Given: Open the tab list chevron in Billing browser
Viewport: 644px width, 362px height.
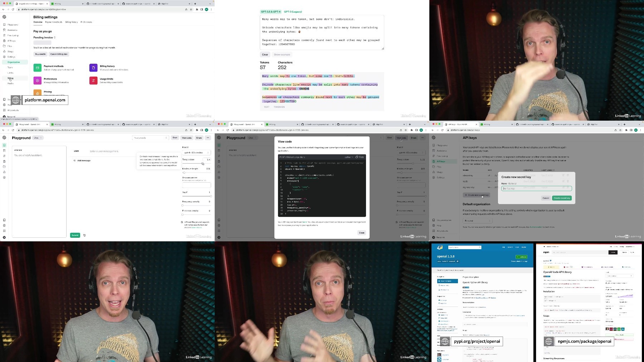Looking at the screenshot, I should click(x=210, y=4).
